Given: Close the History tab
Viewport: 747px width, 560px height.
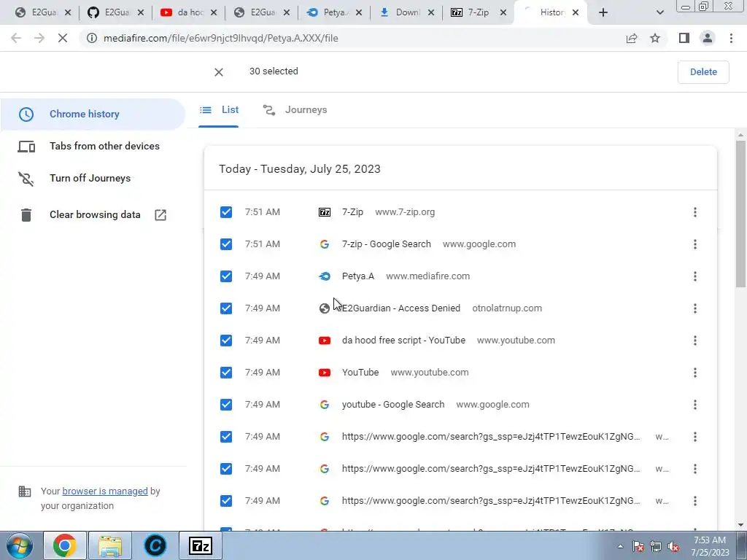Looking at the screenshot, I should [x=576, y=13].
